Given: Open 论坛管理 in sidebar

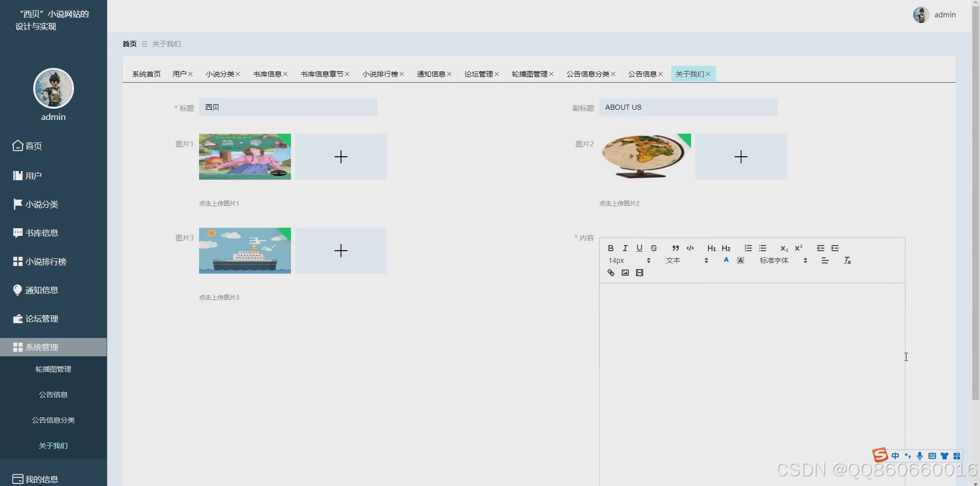Looking at the screenshot, I should pos(54,319).
